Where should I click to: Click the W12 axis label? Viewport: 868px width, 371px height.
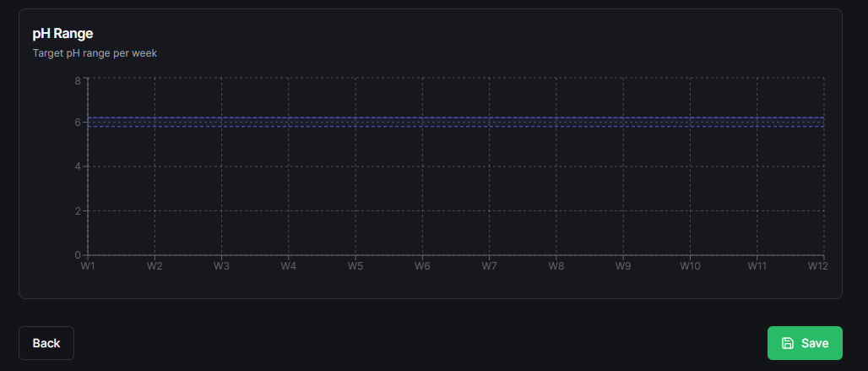817,266
